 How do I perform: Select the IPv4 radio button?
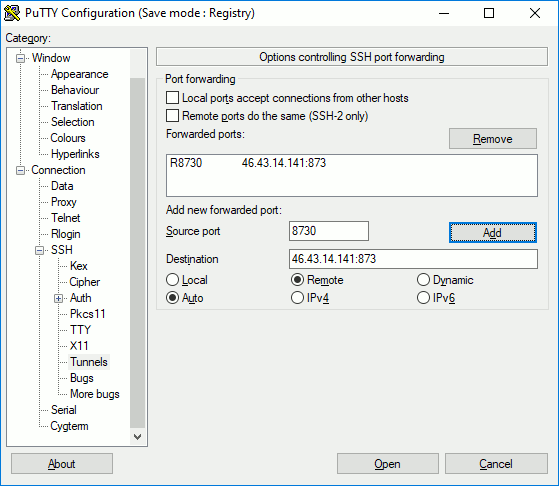point(297,298)
